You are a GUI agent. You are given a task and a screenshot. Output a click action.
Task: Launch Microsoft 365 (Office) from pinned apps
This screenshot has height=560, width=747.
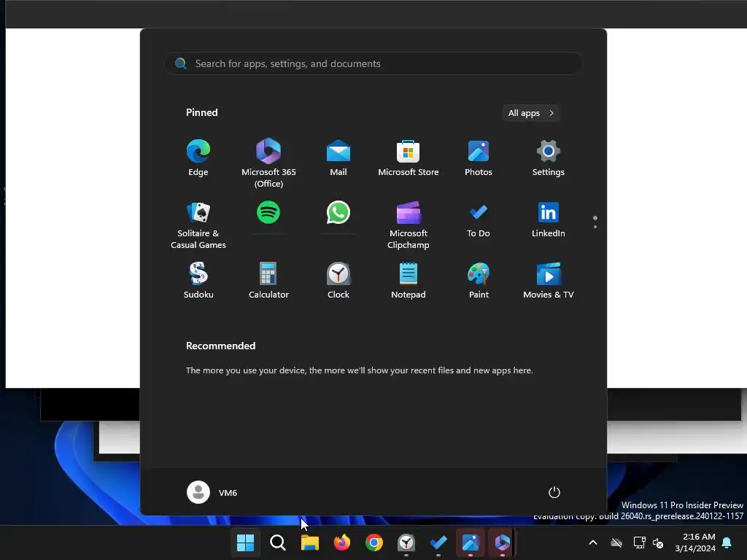point(268,163)
